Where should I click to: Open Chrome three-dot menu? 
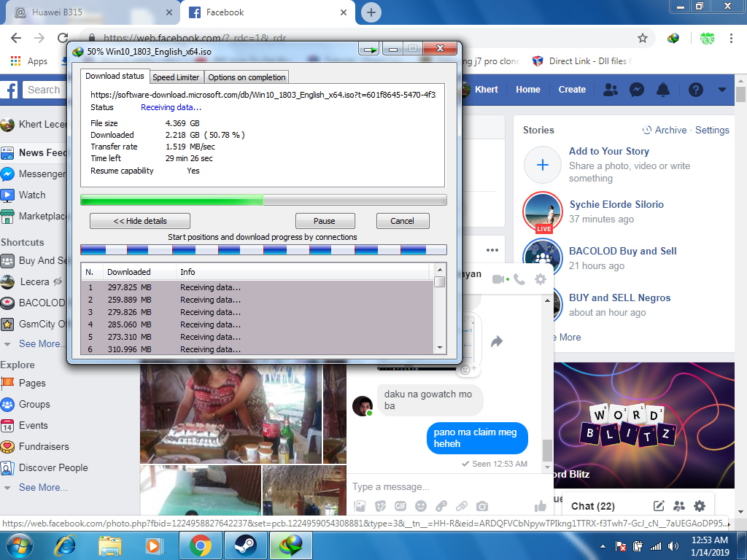[x=731, y=38]
